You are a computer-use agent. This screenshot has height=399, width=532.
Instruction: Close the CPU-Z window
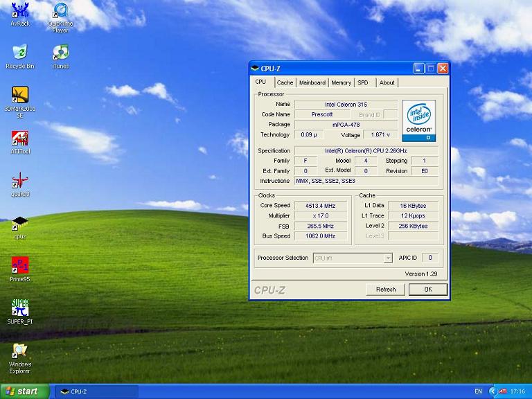[443, 69]
